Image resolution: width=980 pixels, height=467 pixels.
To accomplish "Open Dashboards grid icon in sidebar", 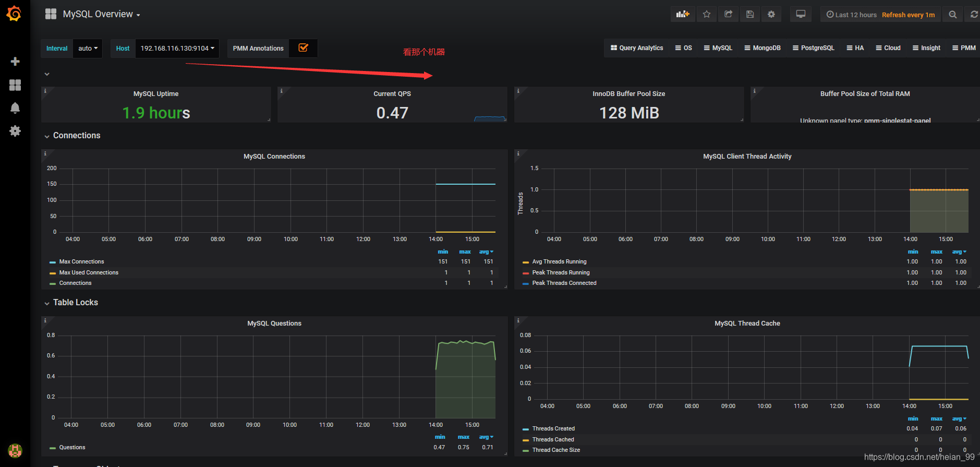I will pos(15,85).
